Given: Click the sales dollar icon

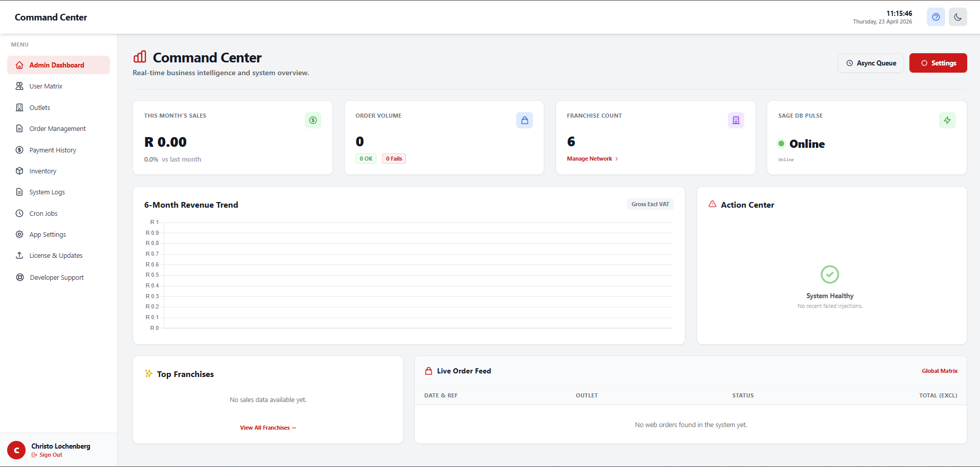Looking at the screenshot, I should coord(313,120).
